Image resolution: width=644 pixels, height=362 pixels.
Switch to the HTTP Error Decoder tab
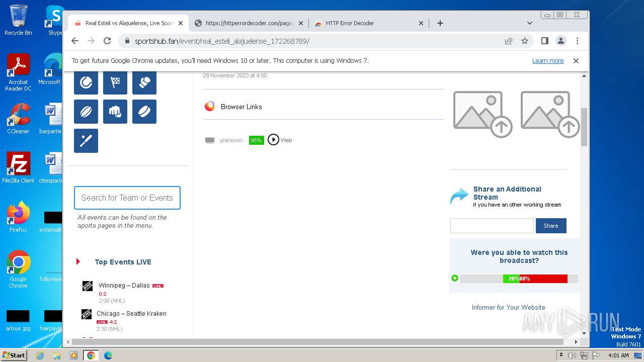pos(369,23)
